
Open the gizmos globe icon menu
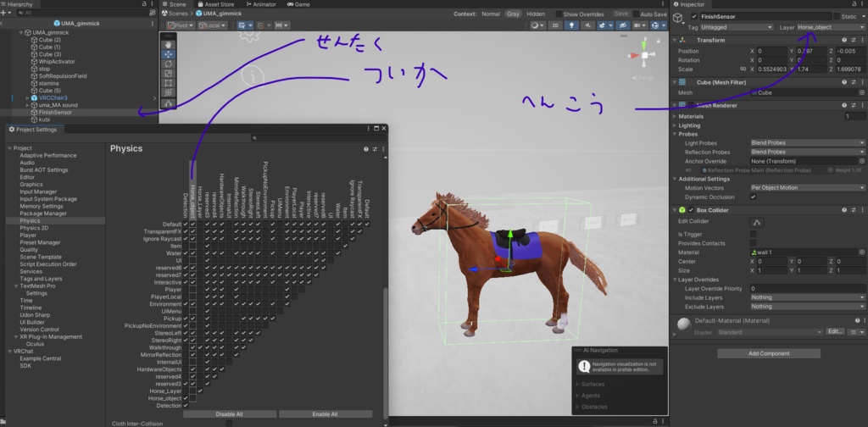[x=658, y=25]
